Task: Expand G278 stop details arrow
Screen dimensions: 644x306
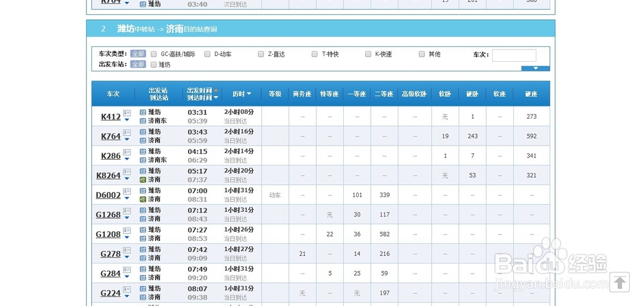Action: tap(127, 258)
